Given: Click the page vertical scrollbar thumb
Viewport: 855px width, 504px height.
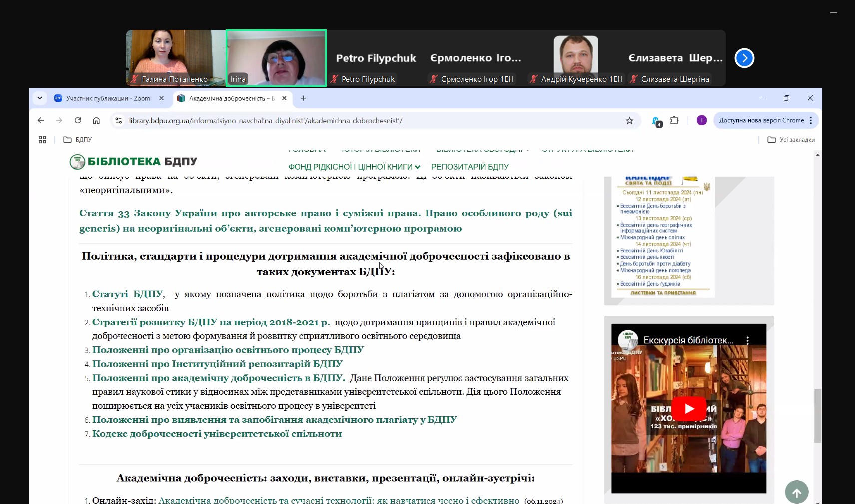Looking at the screenshot, I should (x=817, y=415).
